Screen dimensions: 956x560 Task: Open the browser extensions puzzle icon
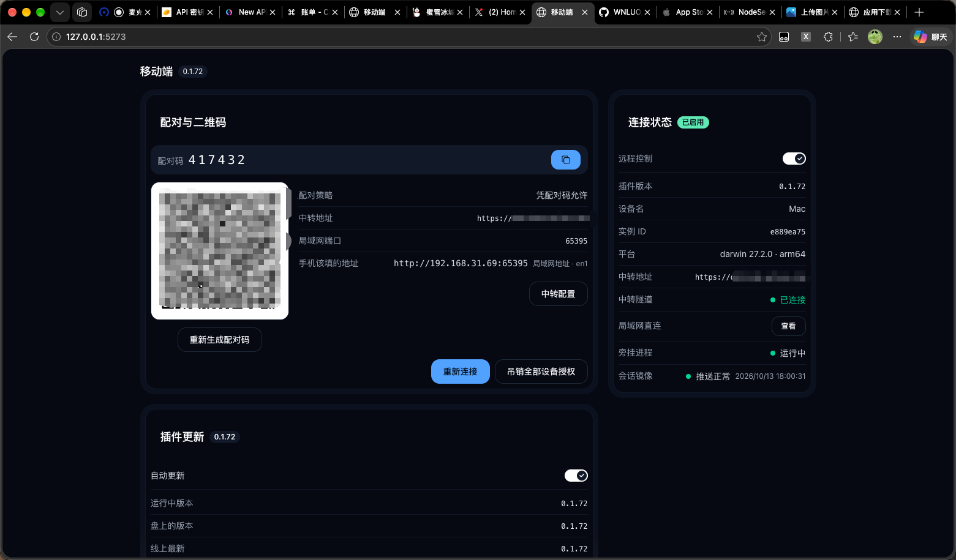tap(828, 37)
